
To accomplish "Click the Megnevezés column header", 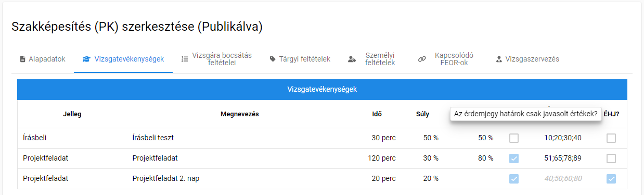I will [x=240, y=114].
